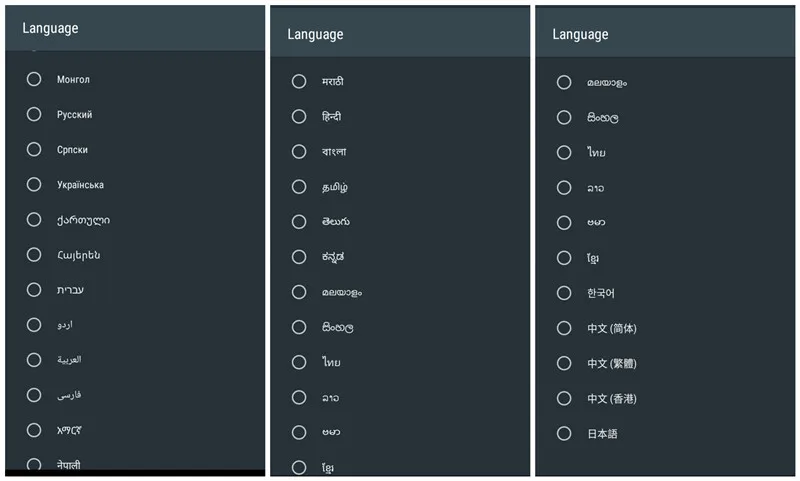Select Українська radio button
This screenshot has height=481, width=800.
(34, 184)
